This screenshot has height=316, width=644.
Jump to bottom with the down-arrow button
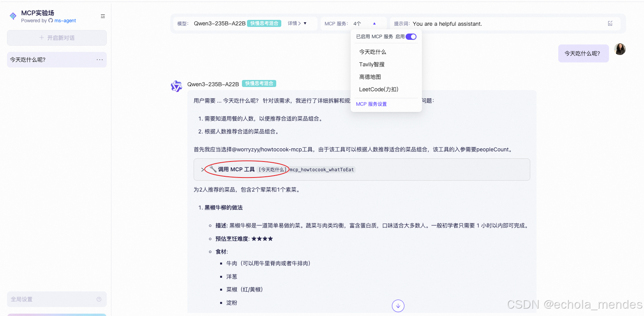click(398, 306)
